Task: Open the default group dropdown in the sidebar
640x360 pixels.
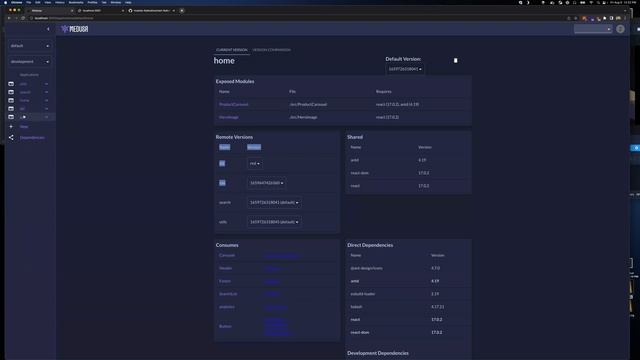Action: (x=30, y=46)
